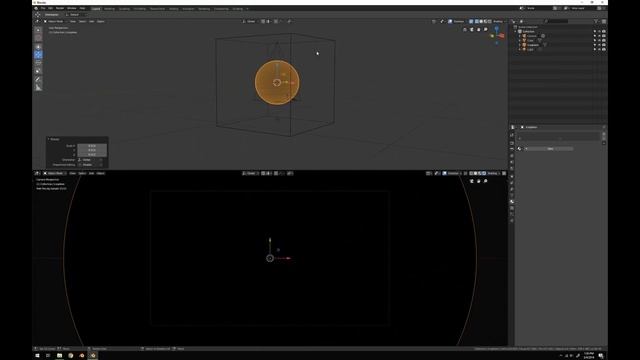Screen dimensions: 640x360
Task: Adjust the Scale Y value field
Action: click(x=92, y=150)
